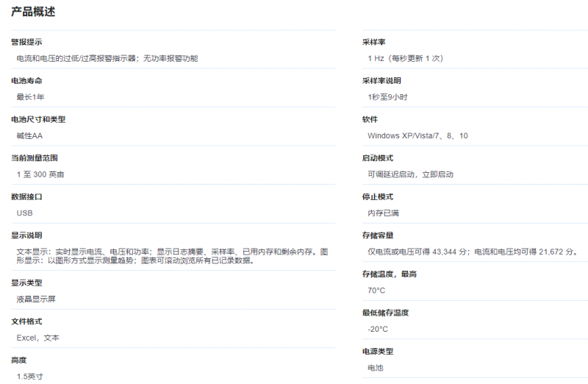
Task: Click the 内存已满 stop mode value
Action: [x=383, y=213]
